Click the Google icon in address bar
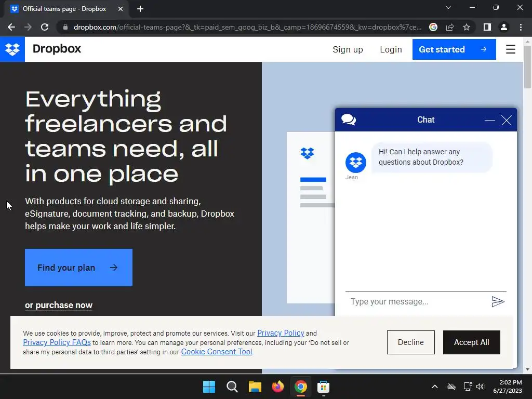The width and height of the screenshot is (532, 399). (433, 27)
